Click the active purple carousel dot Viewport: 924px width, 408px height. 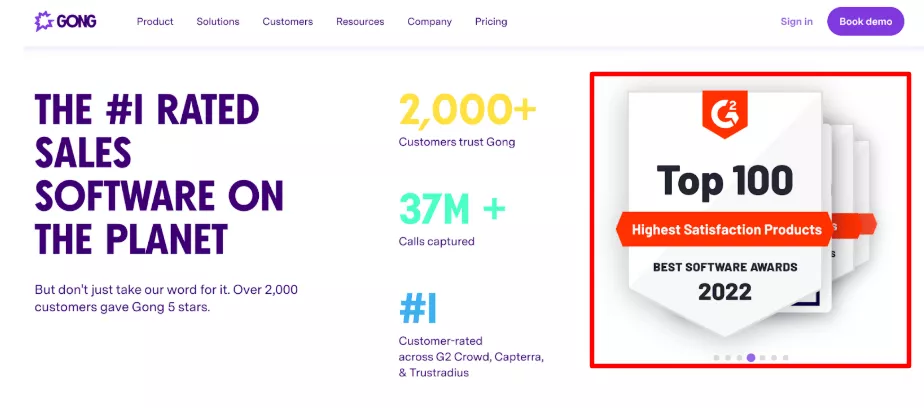(x=751, y=357)
